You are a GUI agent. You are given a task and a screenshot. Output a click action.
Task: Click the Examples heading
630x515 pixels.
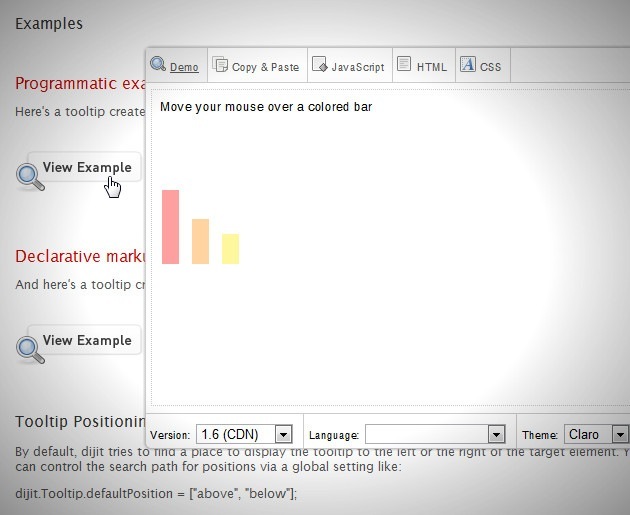49,24
